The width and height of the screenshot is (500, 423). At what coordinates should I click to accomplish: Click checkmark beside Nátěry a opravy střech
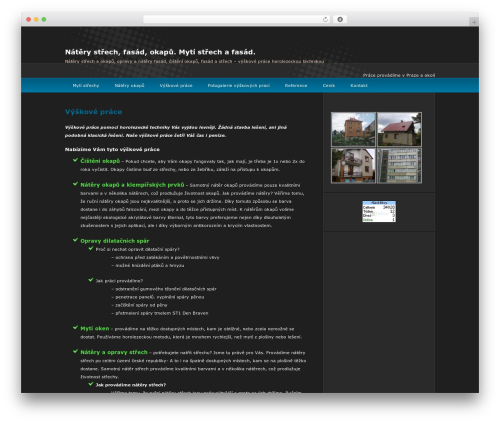tap(75, 351)
